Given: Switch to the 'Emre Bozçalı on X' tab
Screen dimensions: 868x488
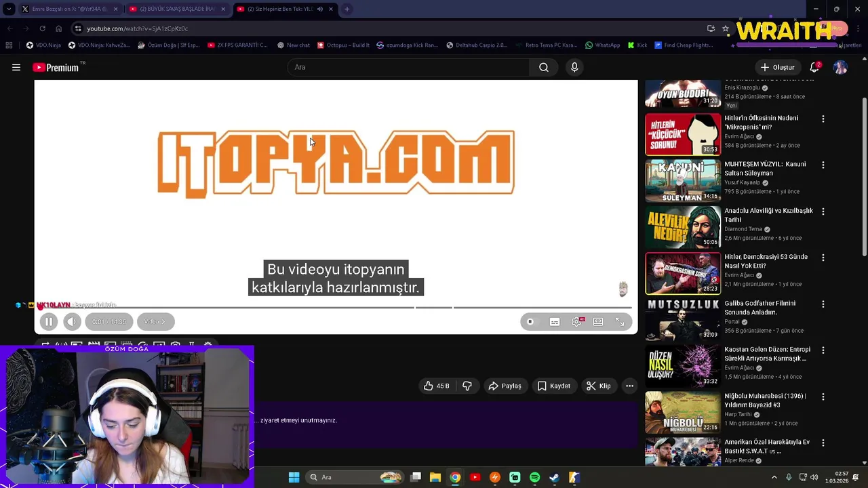Looking at the screenshot, I should click(x=68, y=9).
